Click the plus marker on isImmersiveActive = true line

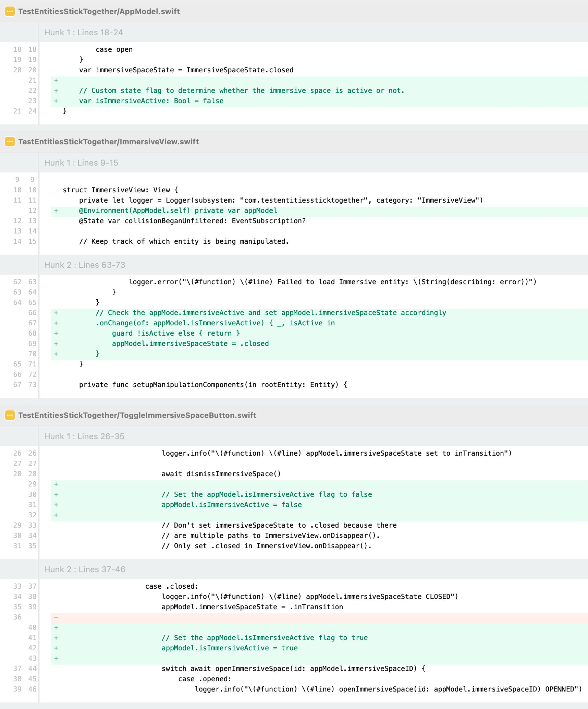tap(56, 648)
